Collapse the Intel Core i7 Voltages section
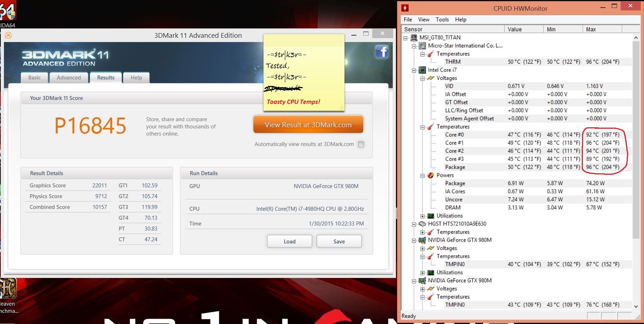Image resolution: width=644 pixels, height=324 pixels. tap(423, 78)
